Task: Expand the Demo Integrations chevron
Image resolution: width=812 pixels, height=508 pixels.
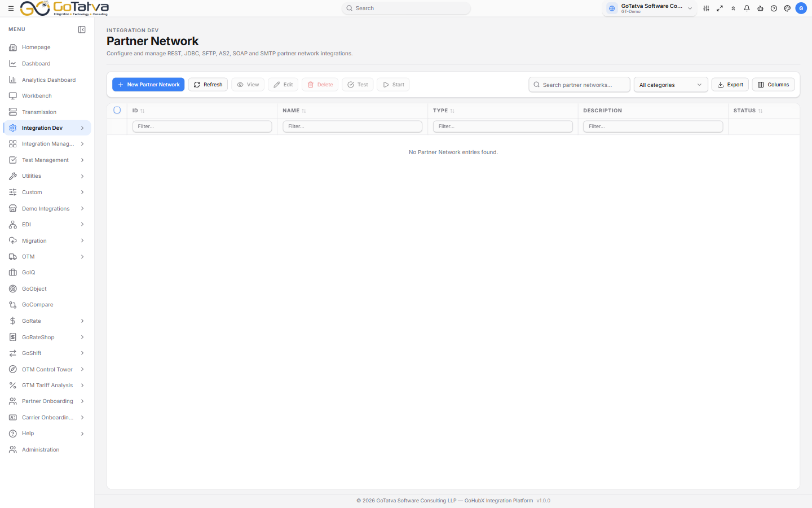Action: [x=82, y=209]
